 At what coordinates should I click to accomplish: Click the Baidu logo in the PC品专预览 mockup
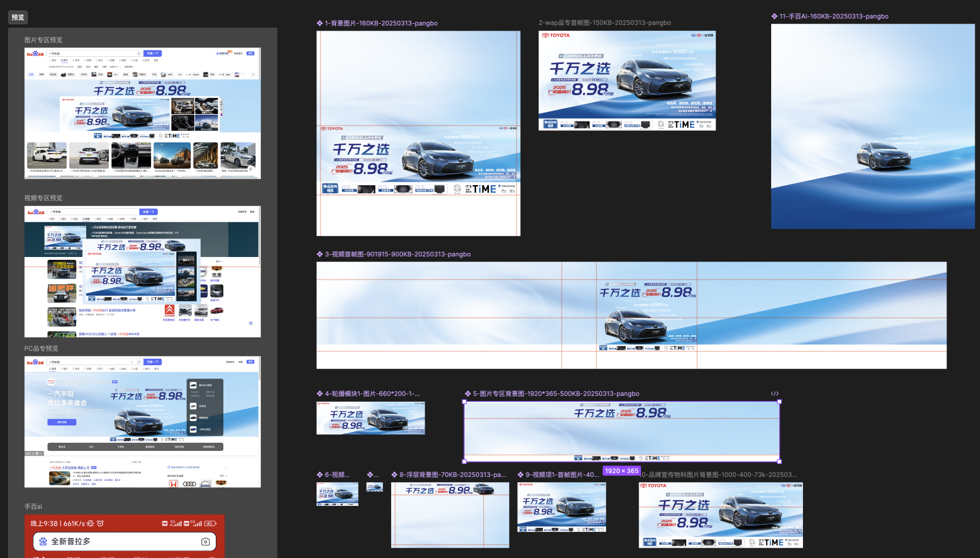pyautogui.click(x=35, y=362)
